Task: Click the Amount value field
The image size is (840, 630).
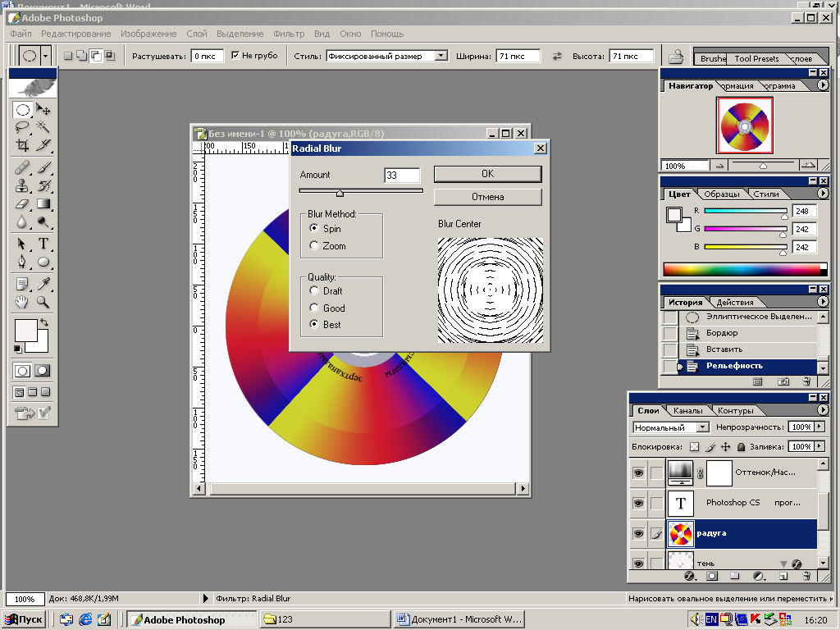Action: point(402,176)
